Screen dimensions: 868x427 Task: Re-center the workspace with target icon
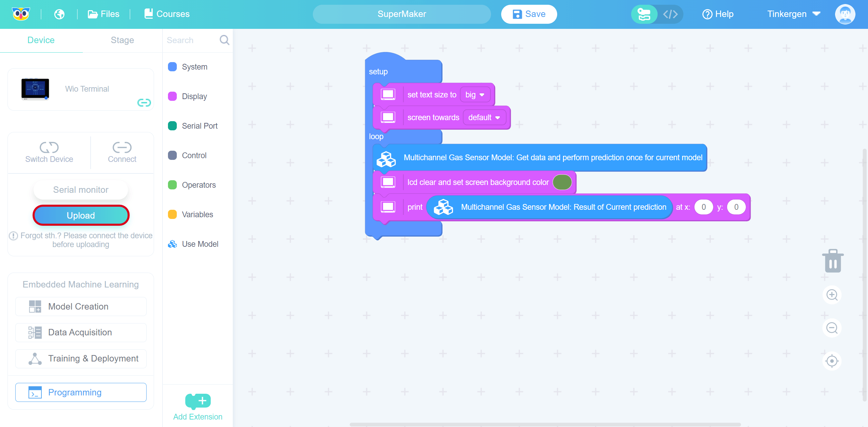tap(832, 361)
